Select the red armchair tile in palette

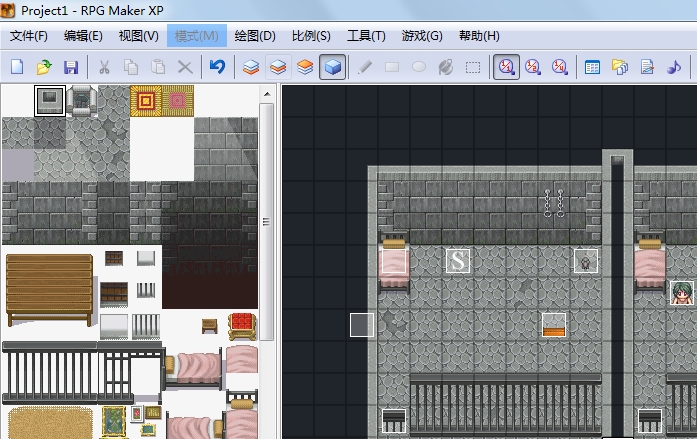coord(242,326)
